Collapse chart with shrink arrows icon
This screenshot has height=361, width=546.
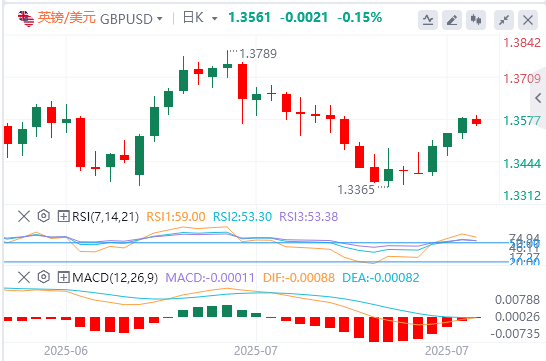tap(504, 20)
